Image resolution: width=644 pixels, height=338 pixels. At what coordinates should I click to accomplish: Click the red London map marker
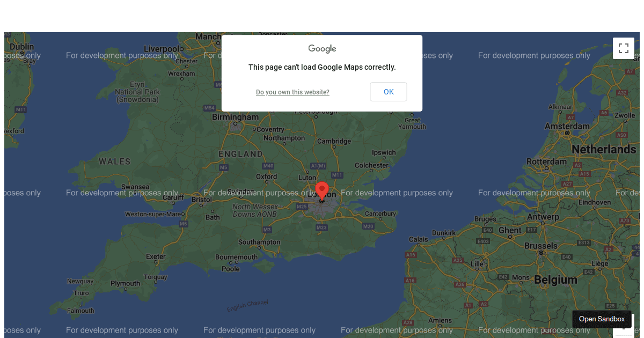(x=322, y=192)
